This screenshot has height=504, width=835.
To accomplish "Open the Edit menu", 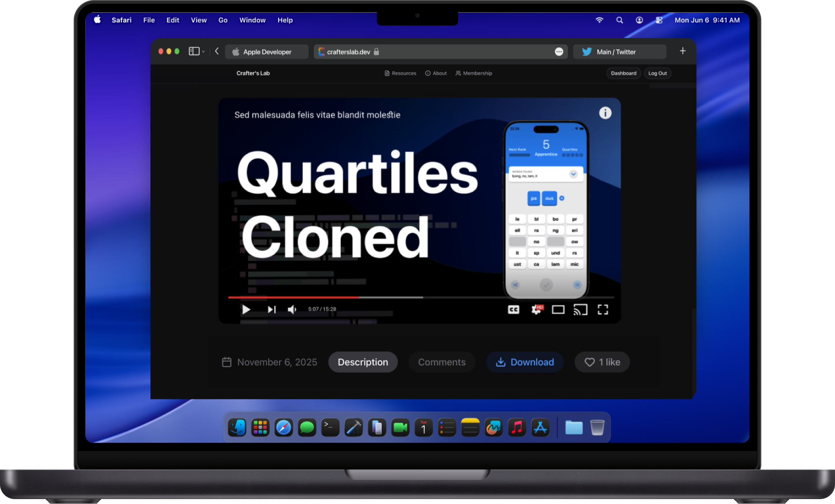I will tap(172, 20).
